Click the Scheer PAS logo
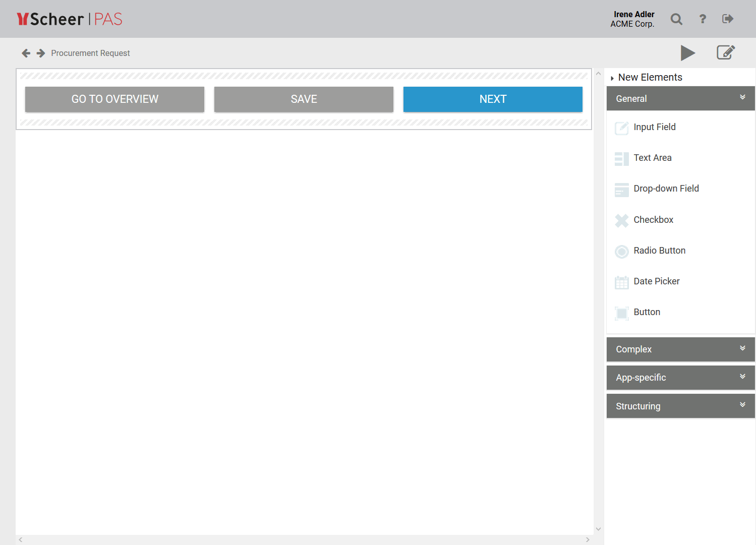The width and height of the screenshot is (756, 545). pyautogui.click(x=70, y=19)
